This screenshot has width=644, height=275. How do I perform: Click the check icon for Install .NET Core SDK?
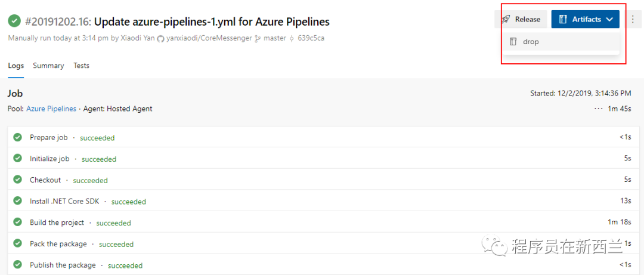(x=17, y=200)
